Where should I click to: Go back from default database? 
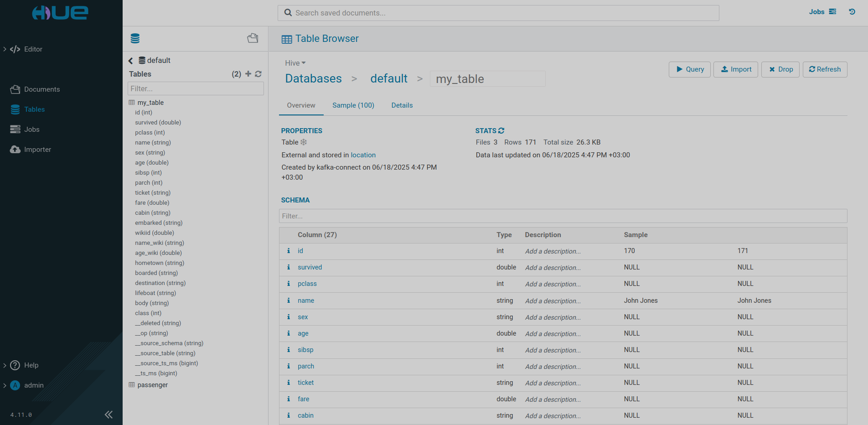click(x=131, y=61)
